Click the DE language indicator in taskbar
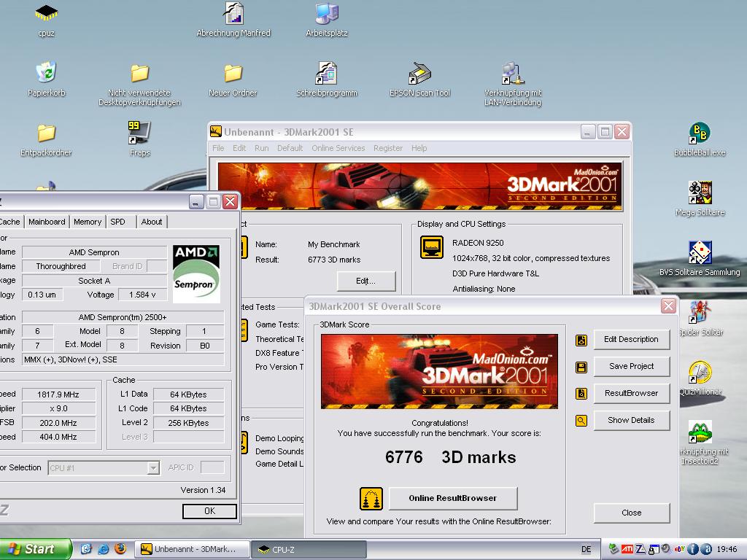 click(587, 550)
